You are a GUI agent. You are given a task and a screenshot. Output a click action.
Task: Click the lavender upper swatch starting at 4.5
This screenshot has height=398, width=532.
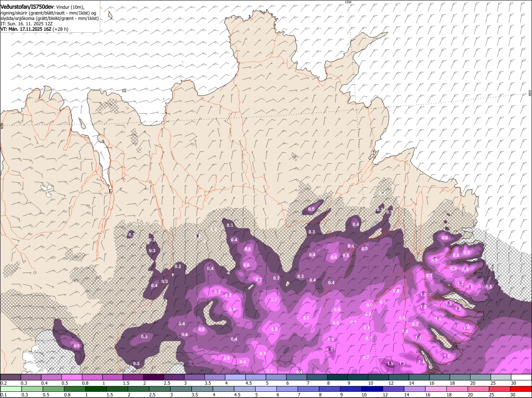256,377
